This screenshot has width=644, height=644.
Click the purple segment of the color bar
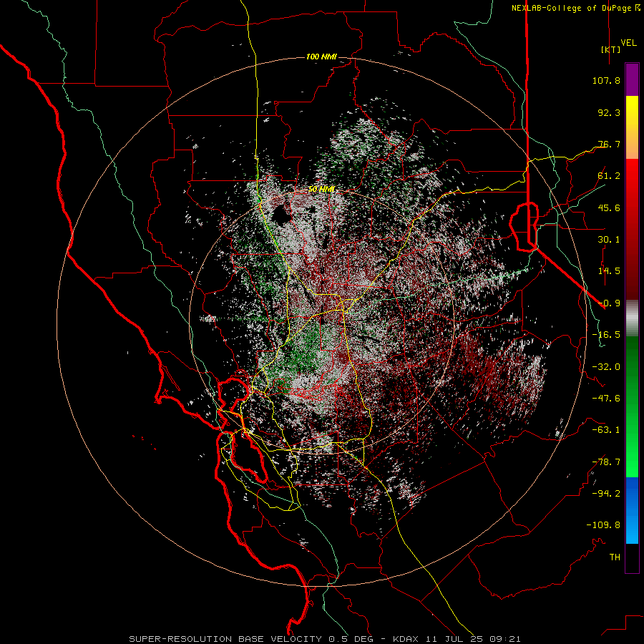[632, 79]
